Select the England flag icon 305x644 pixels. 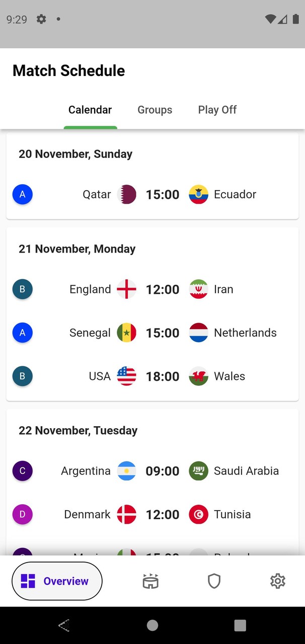pos(126,289)
